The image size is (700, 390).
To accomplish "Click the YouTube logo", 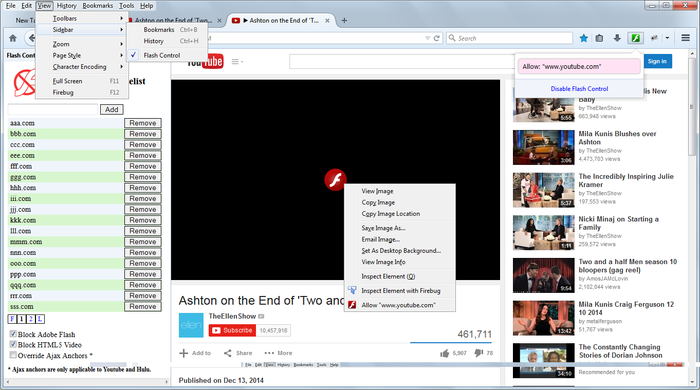I will tap(205, 62).
